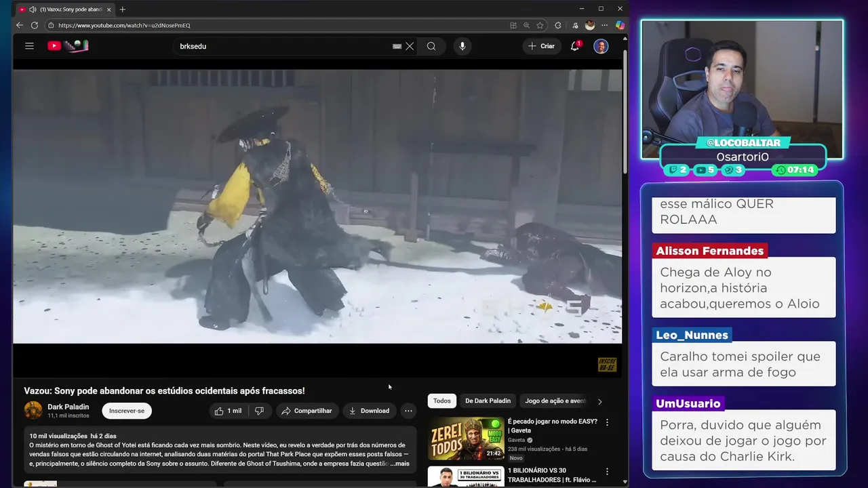868x488 pixels.
Task: Click Inscreva-se watermark in player
Action: click(x=607, y=365)
